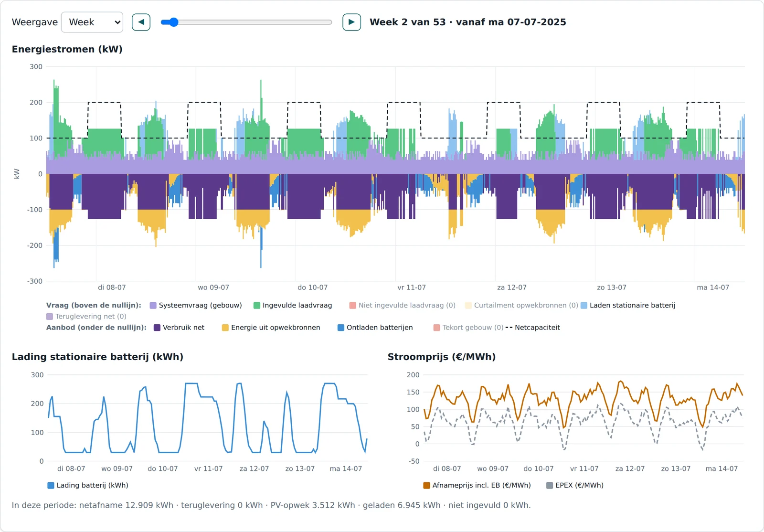Advance to next week with forward arrow

pyautogui.click(x=351, y=22)
